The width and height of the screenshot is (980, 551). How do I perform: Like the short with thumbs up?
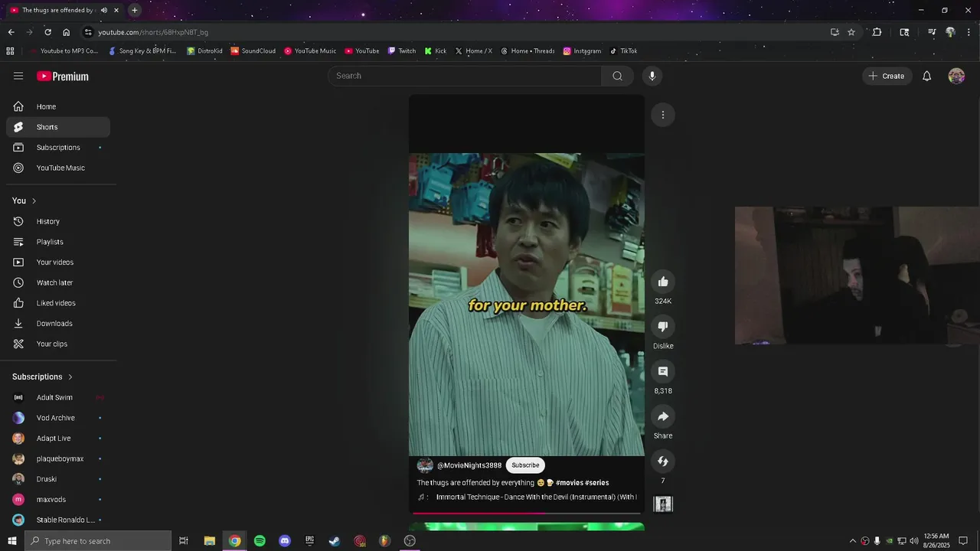click(663, 282)
